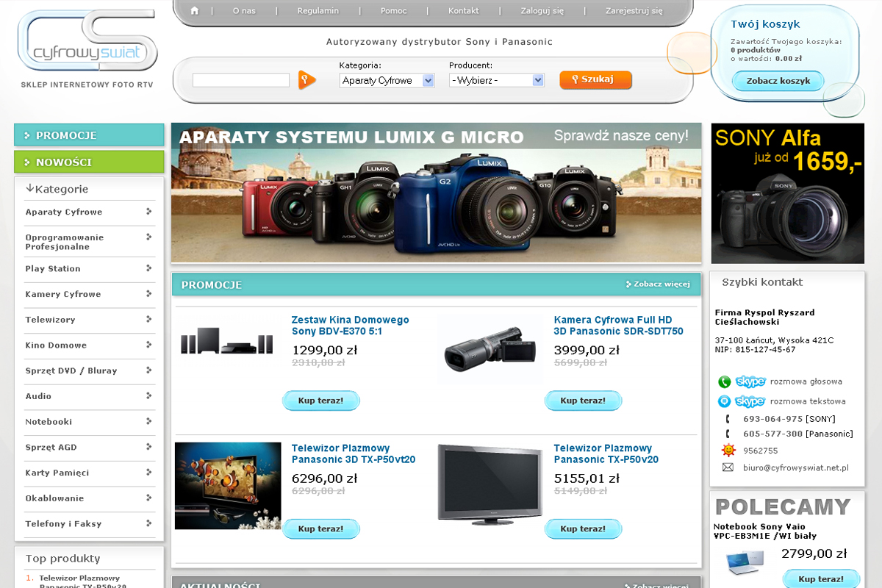This screenshot has width=882, height=588.
Task: Click the green Skype voice call icon
Action: (x=725, y=381)
